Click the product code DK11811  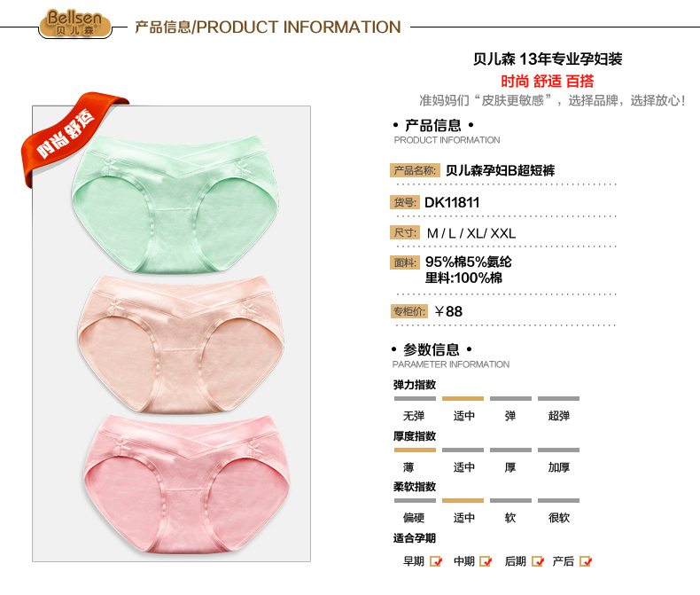(452, 202)
